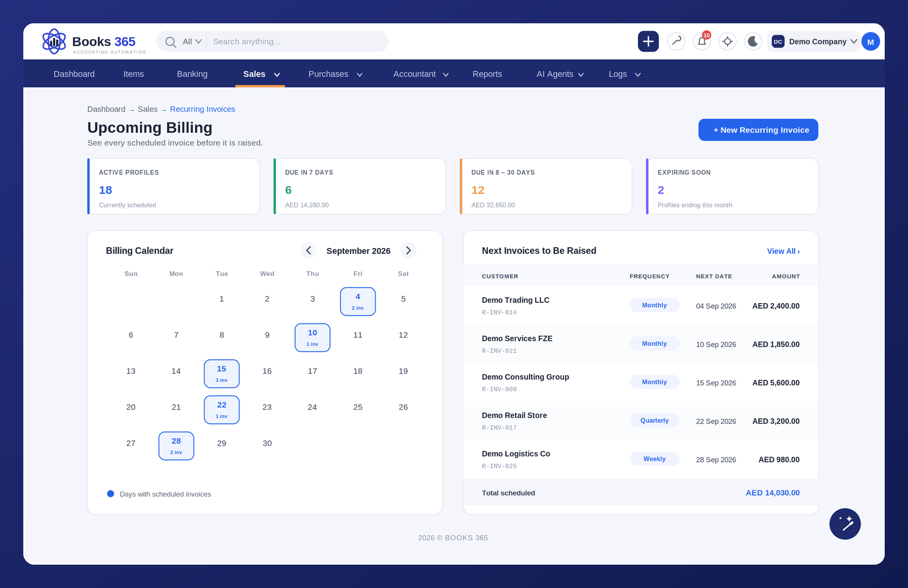The width and height of the screenshot is (908, 588).
Task: Click the September 2026 month label
Action: click(358, 251)
